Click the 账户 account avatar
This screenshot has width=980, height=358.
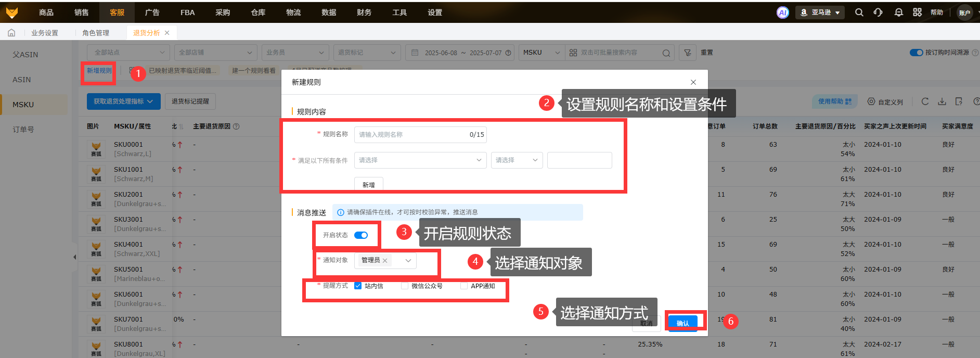point(965,12)
